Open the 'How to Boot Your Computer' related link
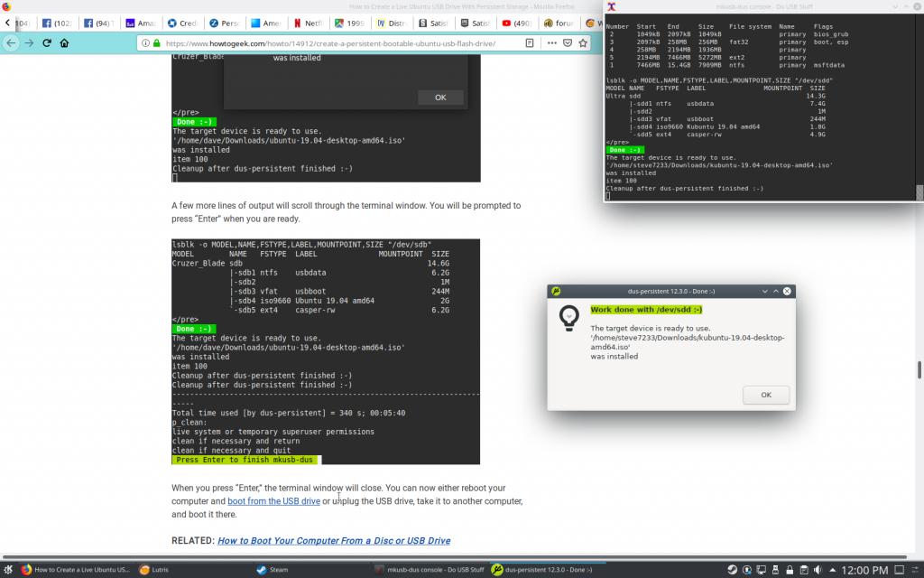The image size is (924, 578). pos(333,541)
